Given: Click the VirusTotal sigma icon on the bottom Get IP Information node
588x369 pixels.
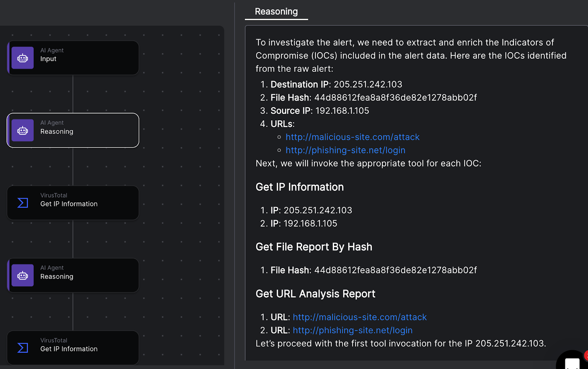Looking at the screenshot, I should click(22, 348).
